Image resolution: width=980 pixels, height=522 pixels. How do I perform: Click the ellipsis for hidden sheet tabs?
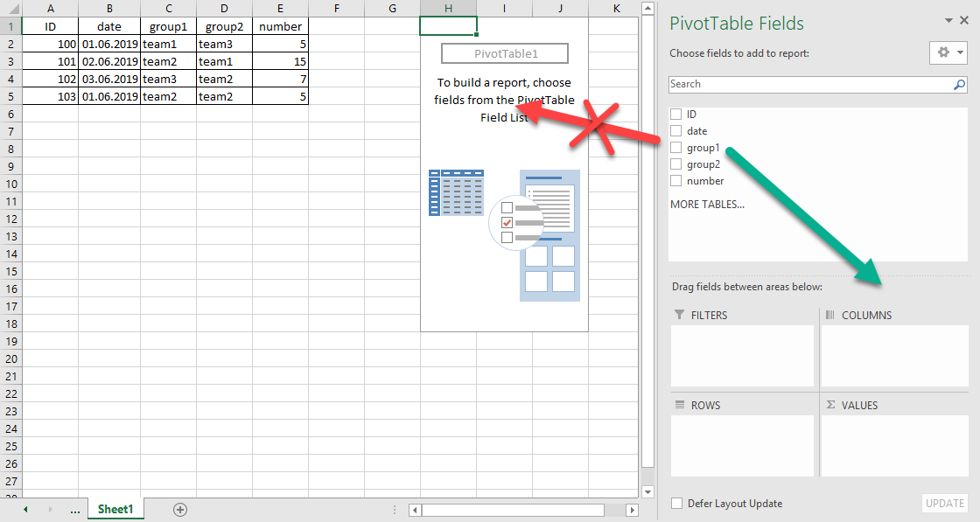click(74, 509)
